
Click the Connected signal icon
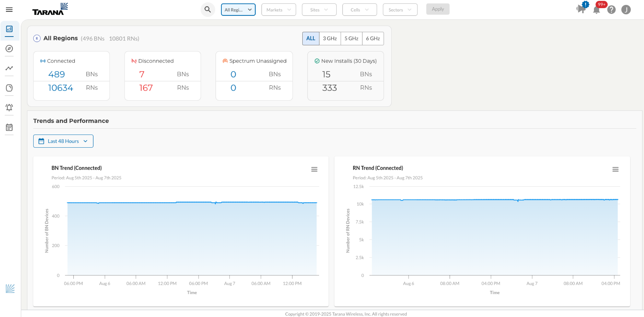tap(43, 61)
